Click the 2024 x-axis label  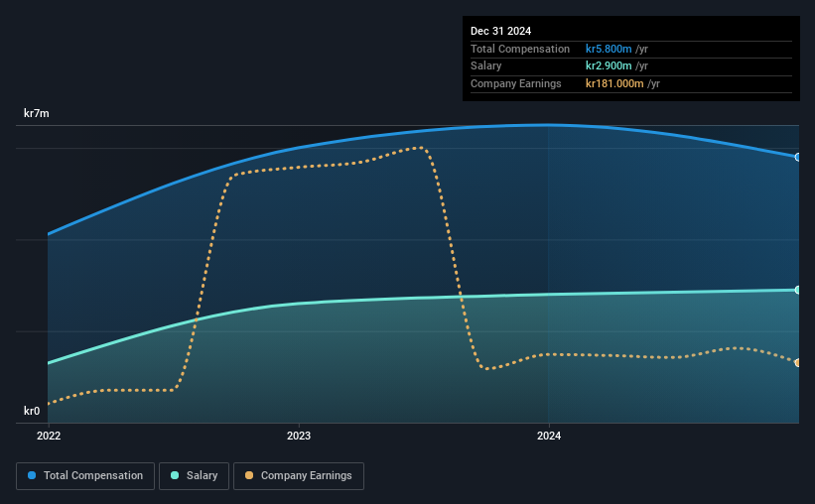click(549, 436)
